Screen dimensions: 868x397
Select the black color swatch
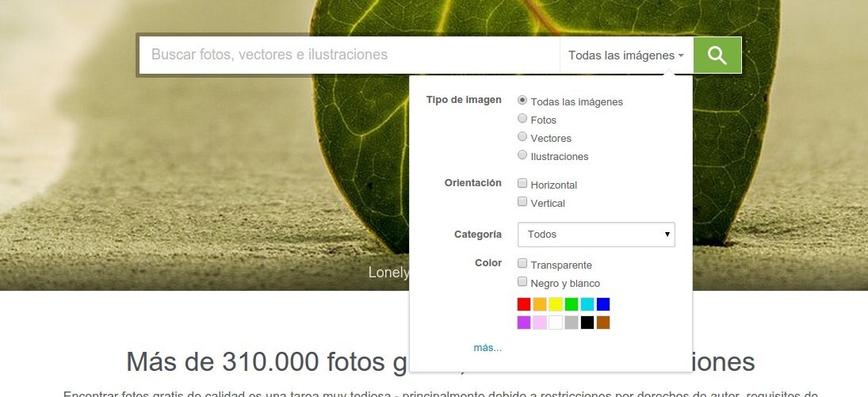tap(587, 323)
